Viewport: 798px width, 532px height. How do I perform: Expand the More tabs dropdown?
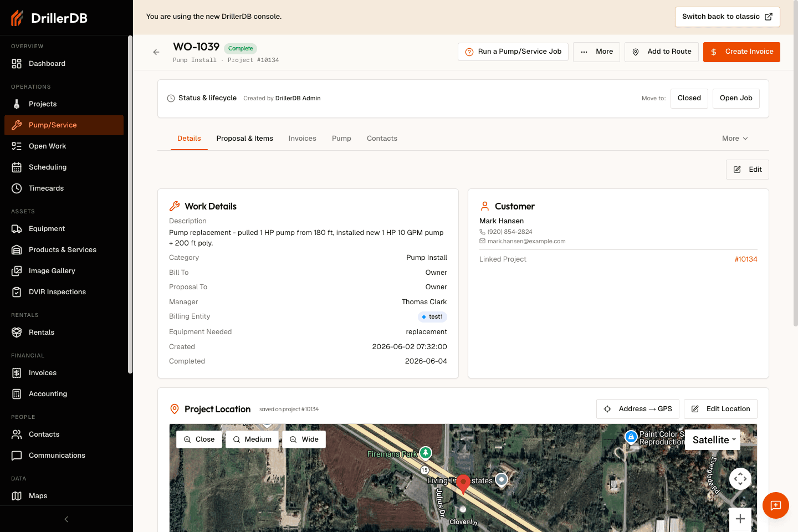(x=735, y=139)
